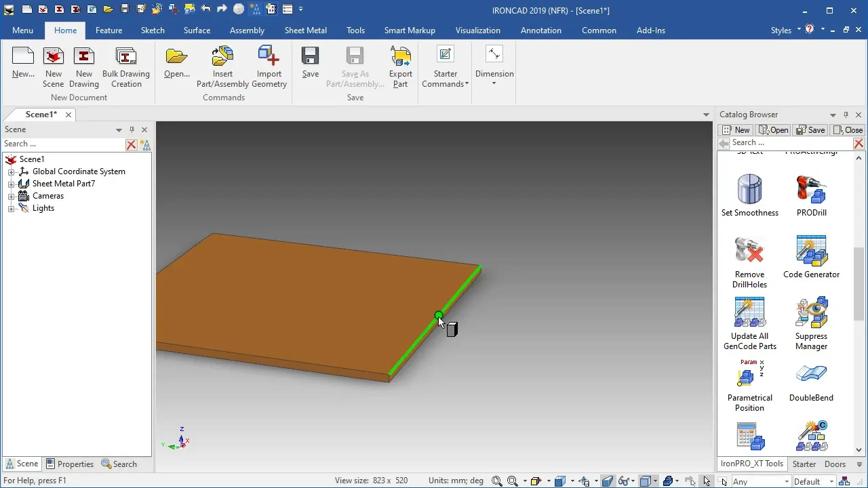Open the Dimension dropdown
Viewport: 868px width, 488px height.
(x=494, y=66)
